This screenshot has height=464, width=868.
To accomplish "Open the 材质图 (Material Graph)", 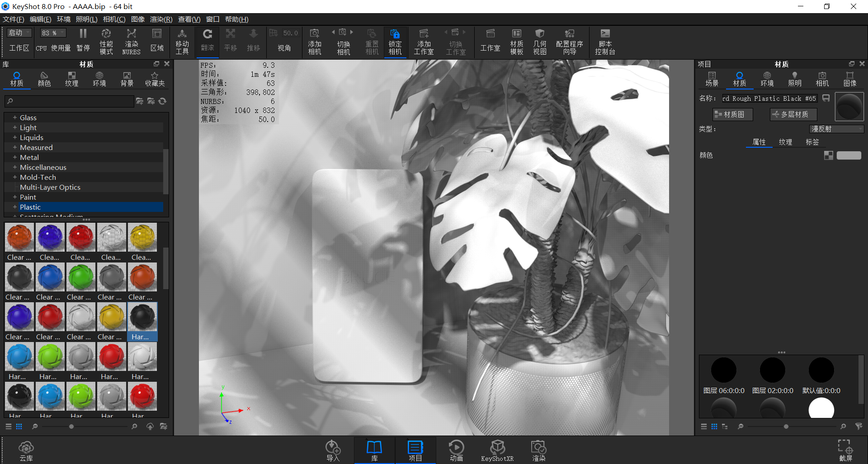I will [x=732, y=114].
